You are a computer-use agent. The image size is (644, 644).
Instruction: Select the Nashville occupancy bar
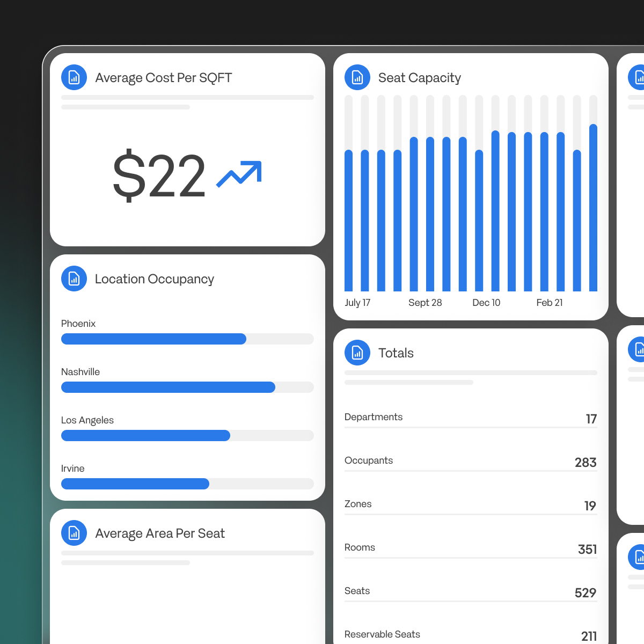pyautogui.click(x=187, y=387)
